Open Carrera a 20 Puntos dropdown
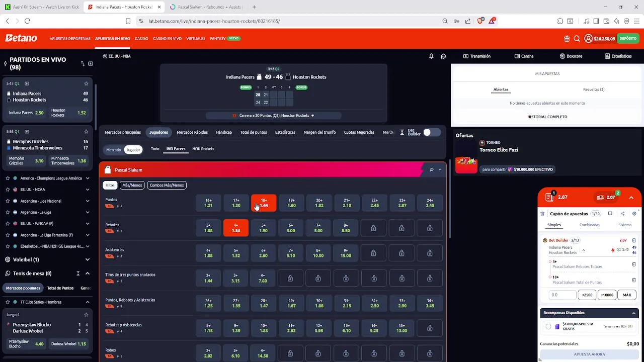 tap(274, 116)
